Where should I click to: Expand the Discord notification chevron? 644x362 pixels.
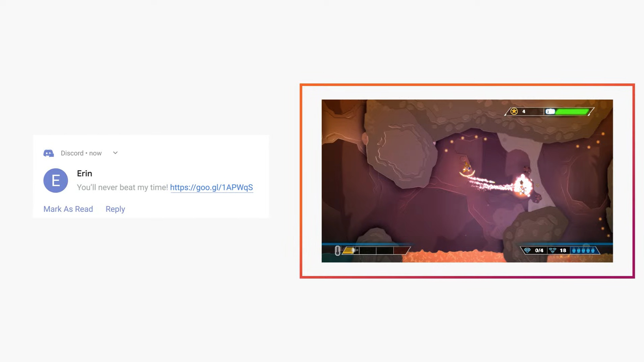point(115,153)
